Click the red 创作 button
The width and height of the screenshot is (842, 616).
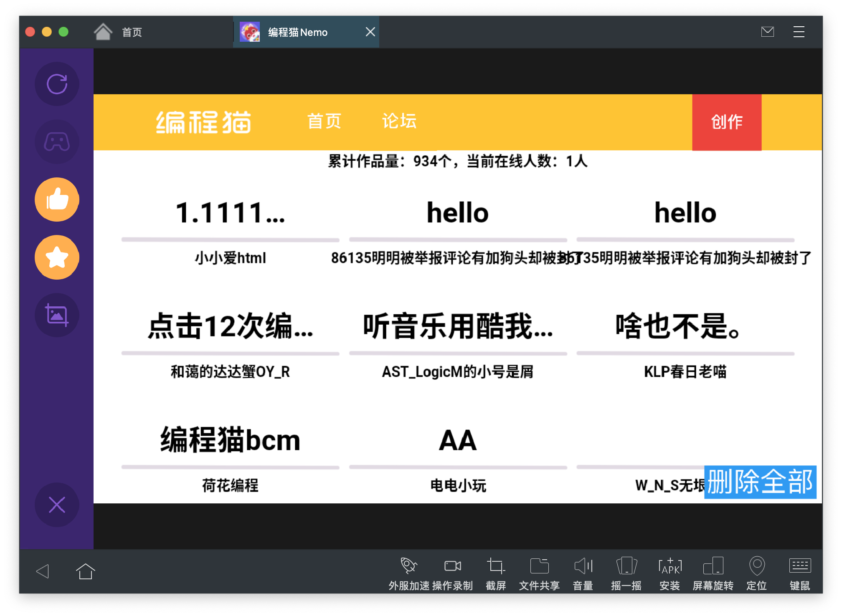coord(727,122)
